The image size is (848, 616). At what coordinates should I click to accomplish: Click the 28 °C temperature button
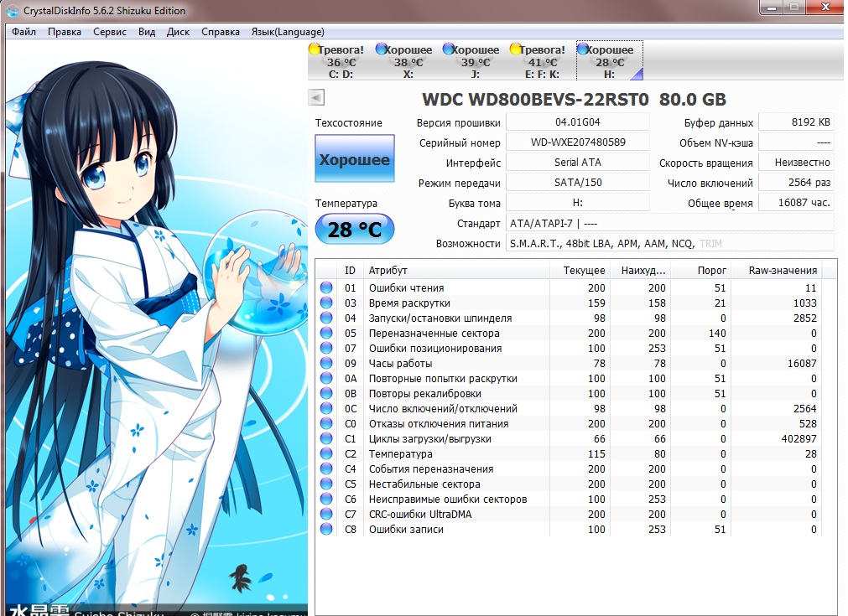pos(355,229)
